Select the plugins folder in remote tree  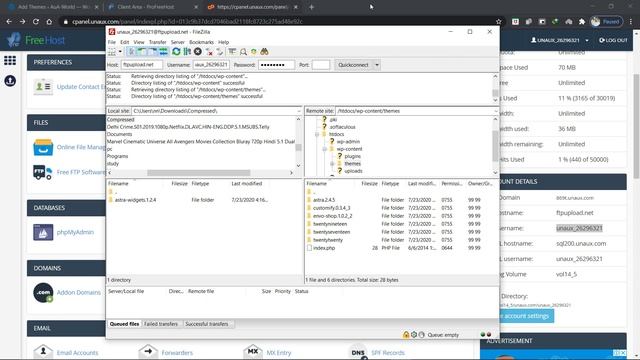pos(353,156)
